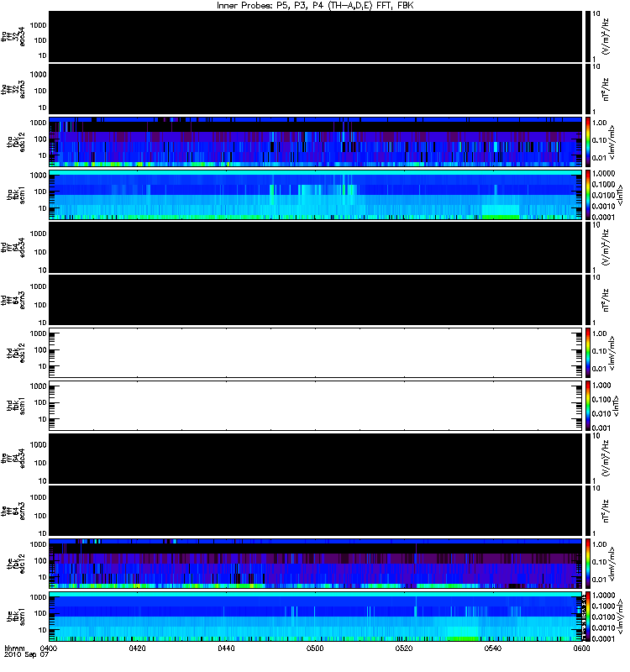The height and width of the screenshot is (672, 630).
Task: Click the rainbow color bar beside tha fbk edc12
Action: [587, 142]
